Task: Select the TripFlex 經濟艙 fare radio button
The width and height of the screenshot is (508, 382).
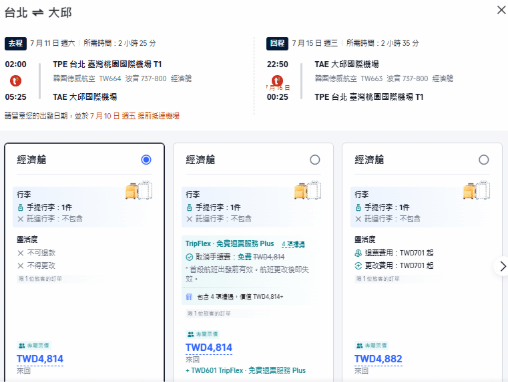Action: (x=315, y=160)
